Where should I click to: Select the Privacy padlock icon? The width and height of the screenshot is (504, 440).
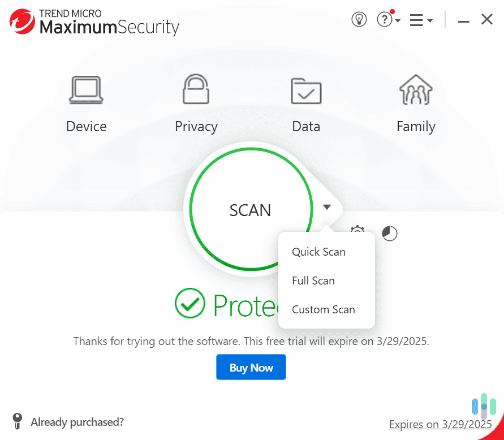(x=196, y=89)
